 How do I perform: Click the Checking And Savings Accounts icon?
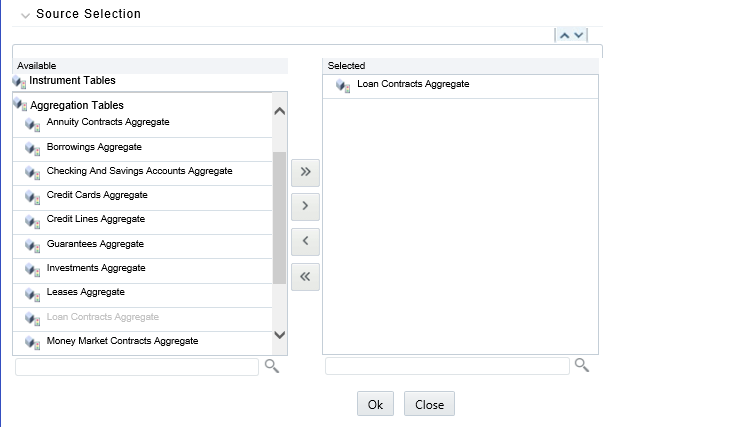[32, 173]
